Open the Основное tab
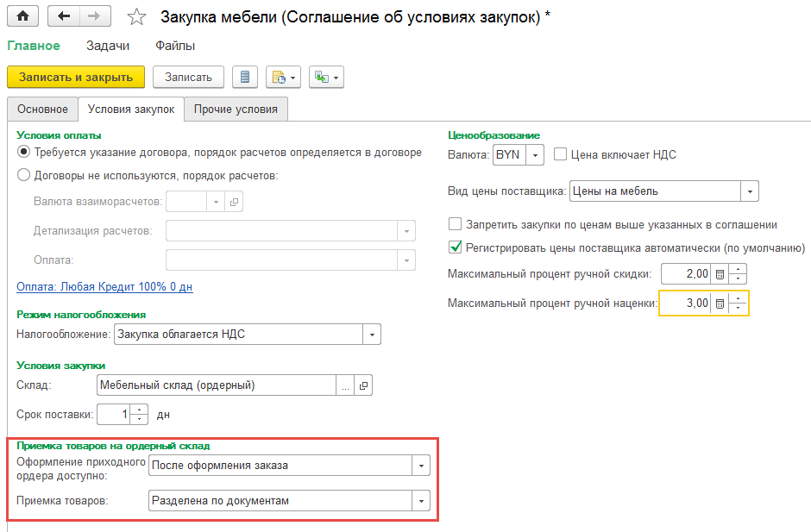This screenshot has height=532, width=811. point(41,110)
